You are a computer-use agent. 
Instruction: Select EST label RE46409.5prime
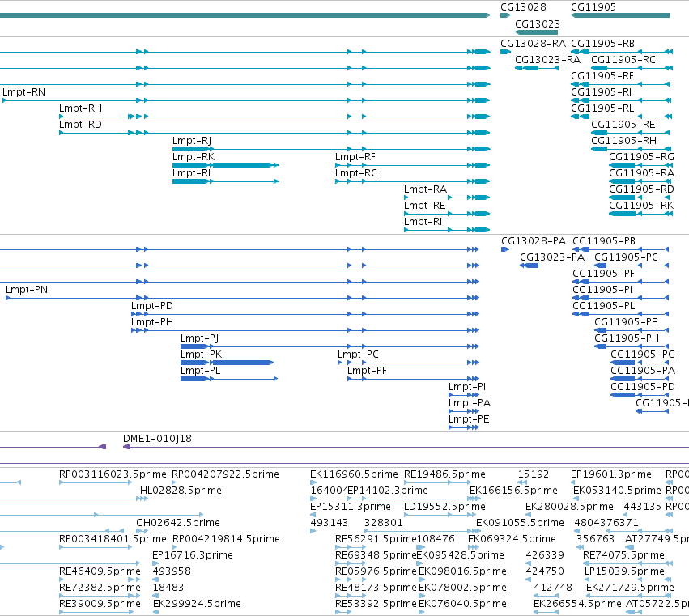[100, 571]
